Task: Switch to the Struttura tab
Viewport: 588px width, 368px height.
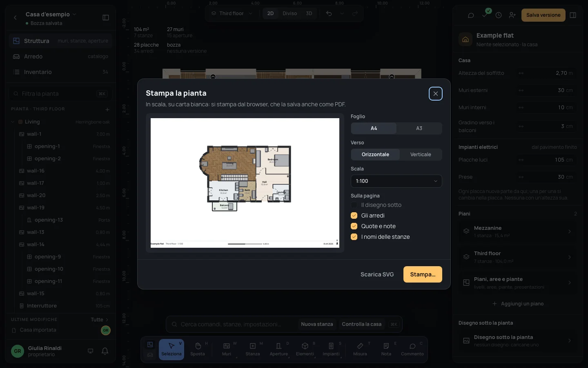Action: click(60, 41)
